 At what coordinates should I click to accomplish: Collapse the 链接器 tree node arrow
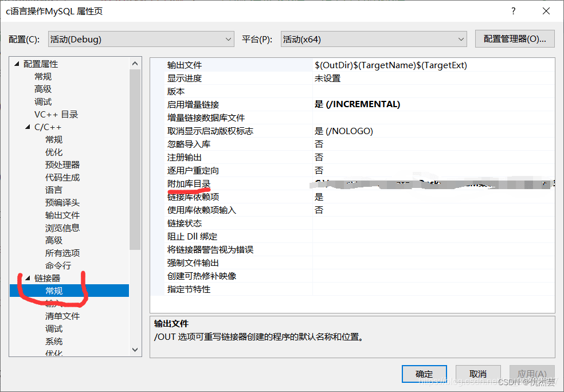pos(28,277)
